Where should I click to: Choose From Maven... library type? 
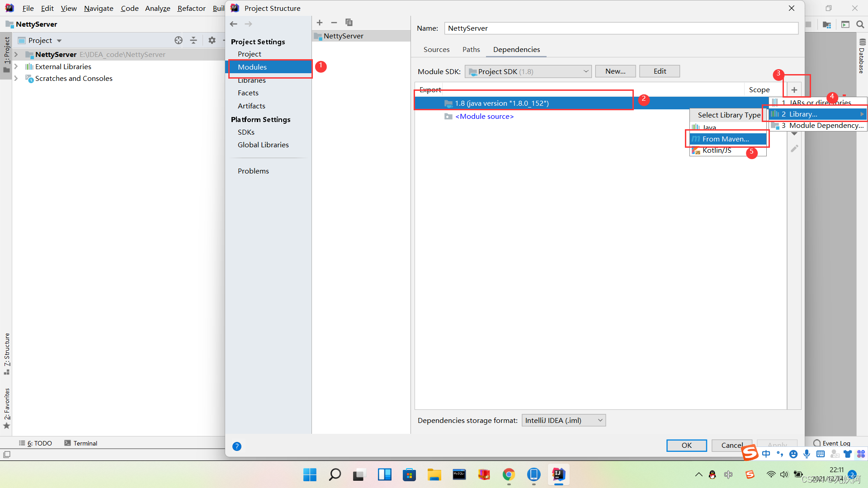(728, 139)
